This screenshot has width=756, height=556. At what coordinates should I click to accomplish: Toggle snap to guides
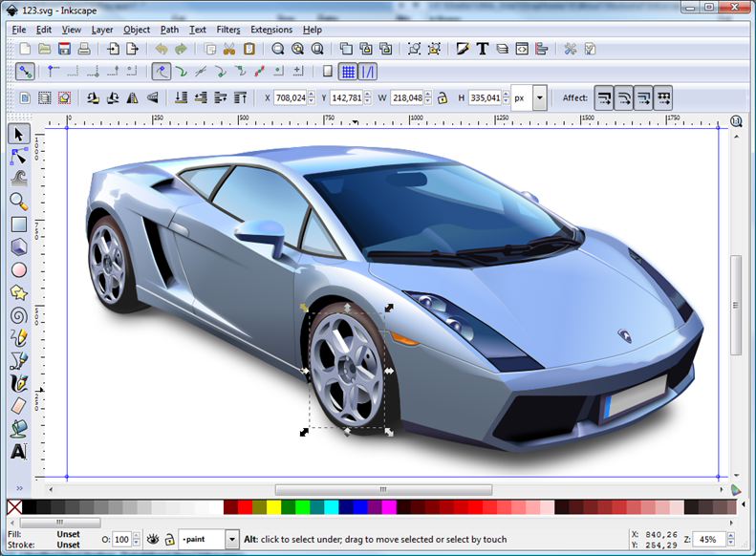point(368,72)
